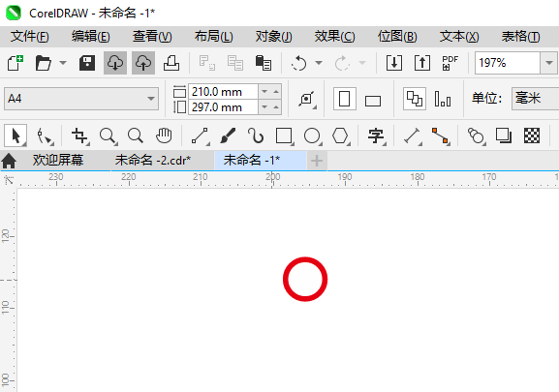Click the page height 297.0 mm field

pyautogui.click(x=223, y=107)
